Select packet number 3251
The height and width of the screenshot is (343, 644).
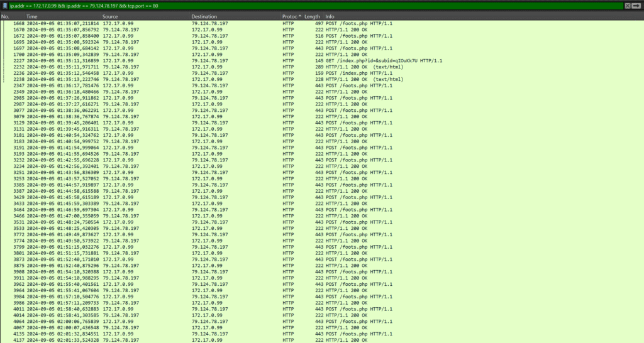(322, 172)
